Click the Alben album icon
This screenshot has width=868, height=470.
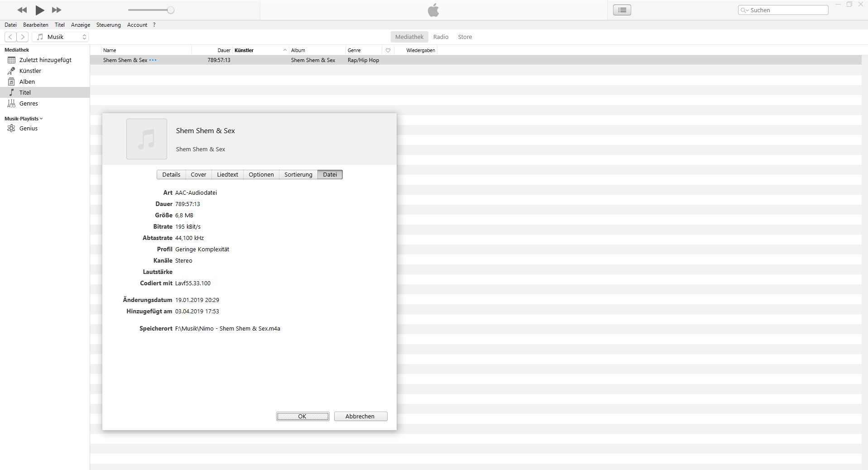[11, 82]
